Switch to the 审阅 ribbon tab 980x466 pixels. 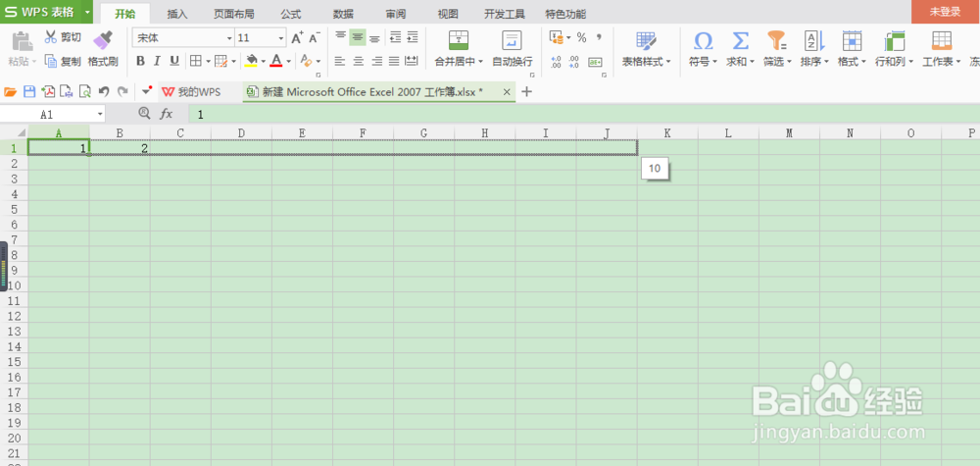396,14
